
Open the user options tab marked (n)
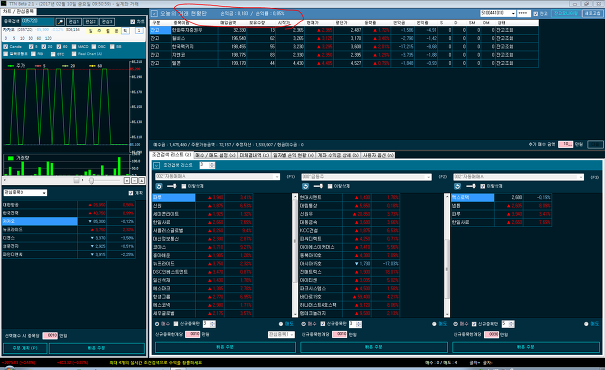pos(378,155)
